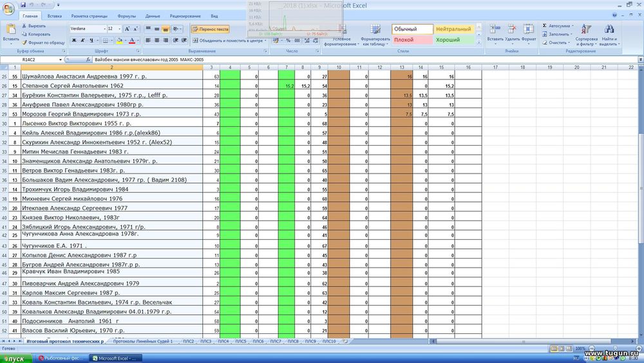Select column header 10
Viewport: 644px width, 363px height.
coord(339,67)
